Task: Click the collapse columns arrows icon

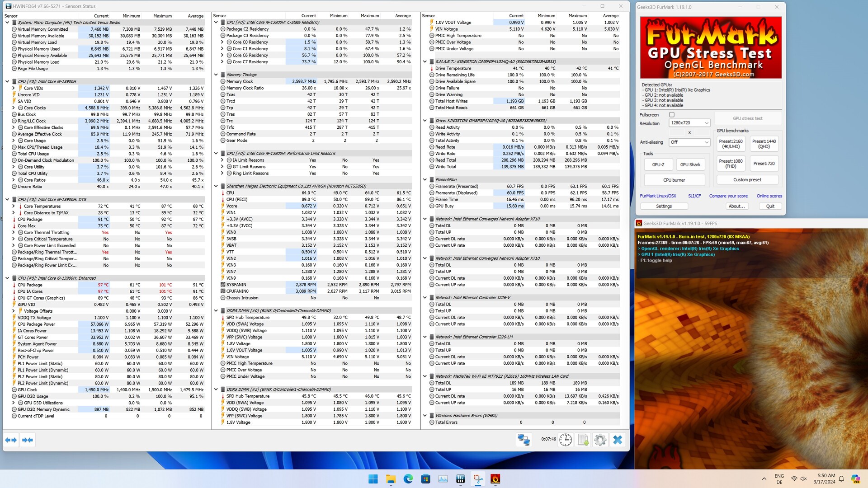Action: [28, 440]
